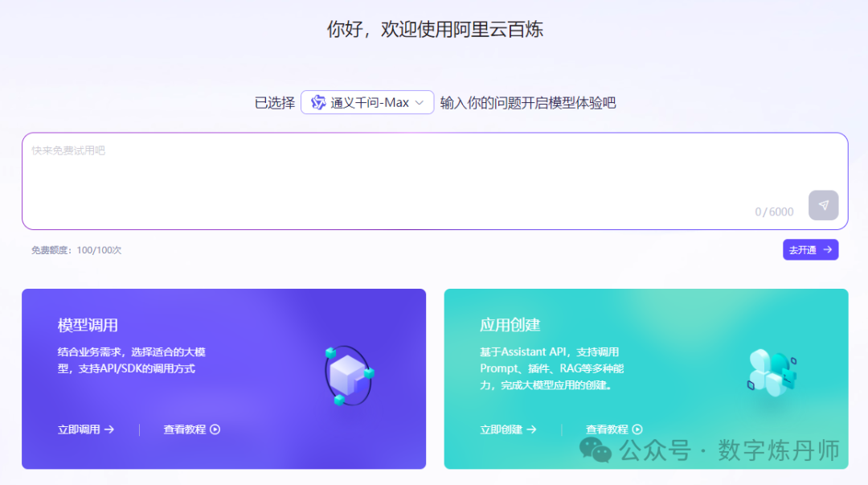This screenshot has width=868, height=485.
Task: Open 查看教程 in the 应用创建 card
Action: click(614, 430)
